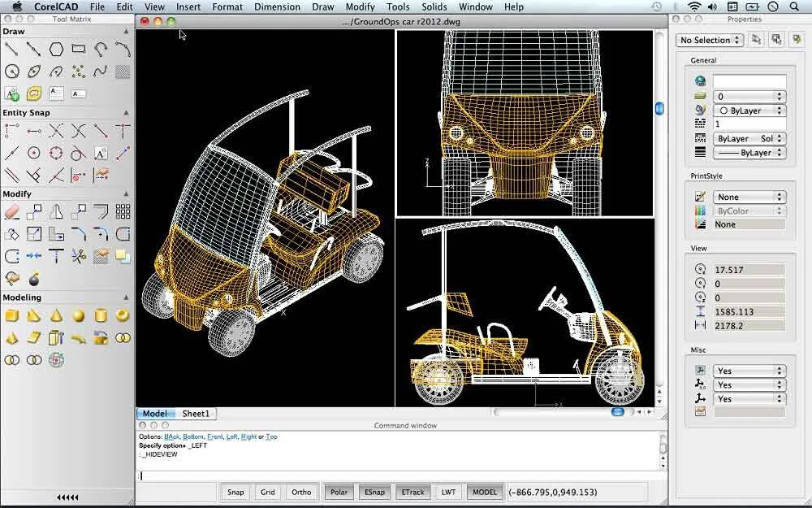Select the Spline curve tool
This screenshot has height=508, width=812.
click(x=101, y=72)
